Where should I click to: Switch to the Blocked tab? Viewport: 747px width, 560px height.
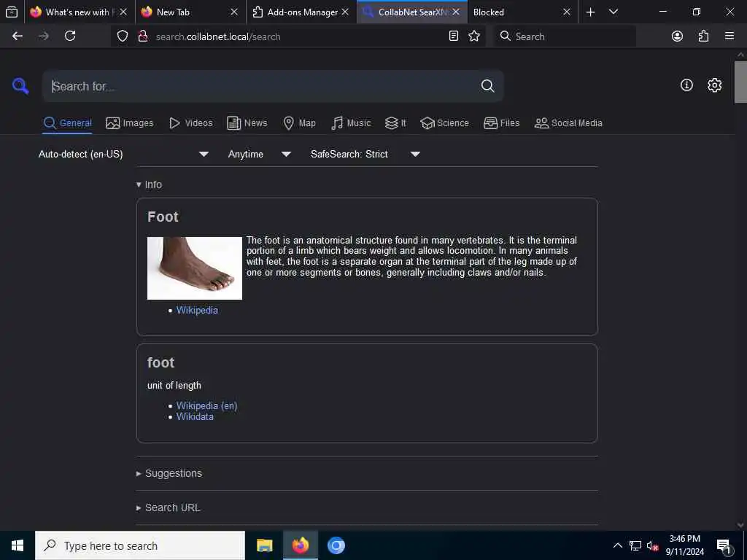[522, 12]
